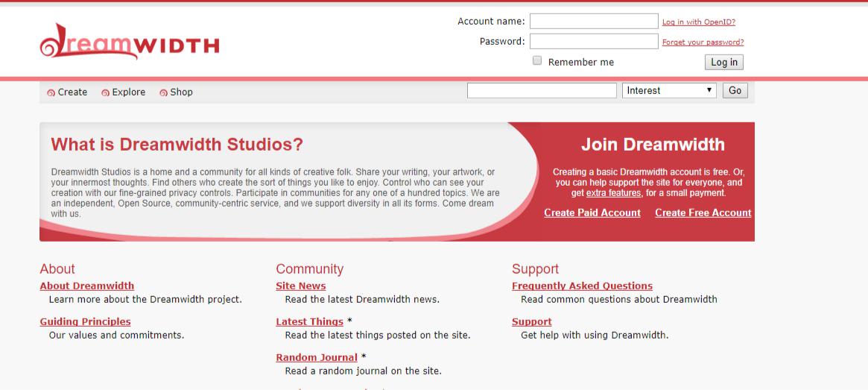Image resolution: width=868 pixels, height=390 pixels.
Task: Open the Frequently Asked Questions link
Action: point(582,286)
